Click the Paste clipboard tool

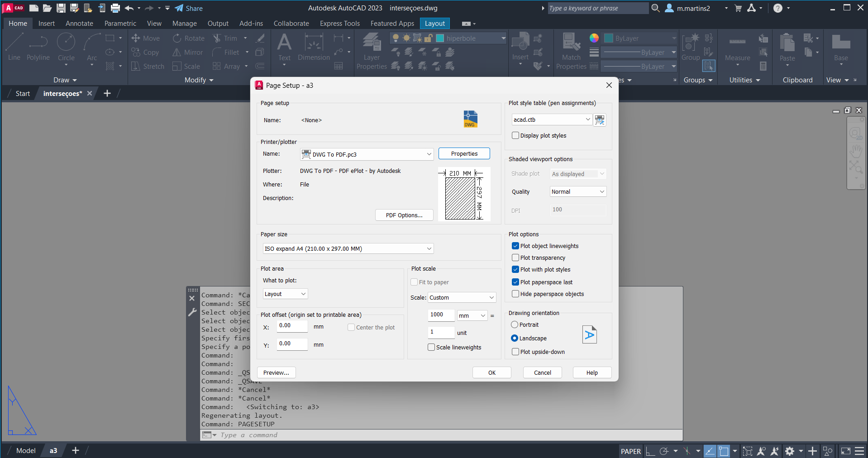pyautogui.click(x=787, y=47)
